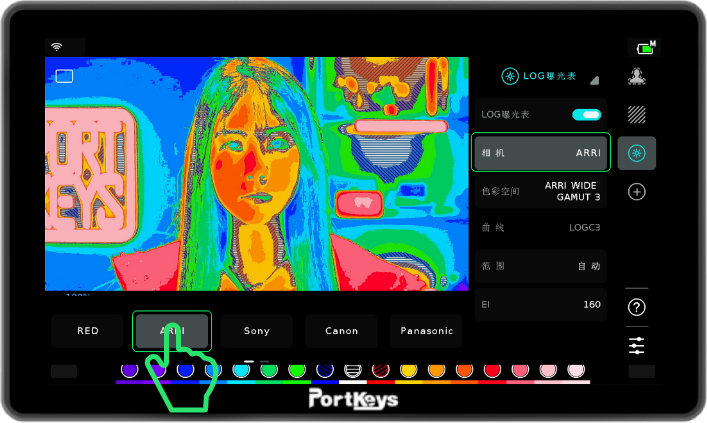Add a new tool with plus icon
The height and width of the screenshot is (423, 707).
click(636, 192)
